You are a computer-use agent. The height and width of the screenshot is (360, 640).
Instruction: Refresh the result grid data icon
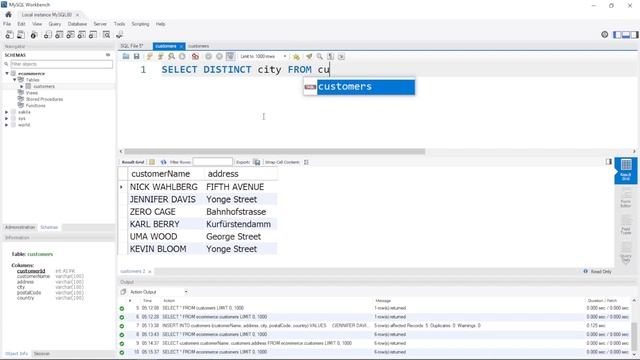click(x=163, y=162)
